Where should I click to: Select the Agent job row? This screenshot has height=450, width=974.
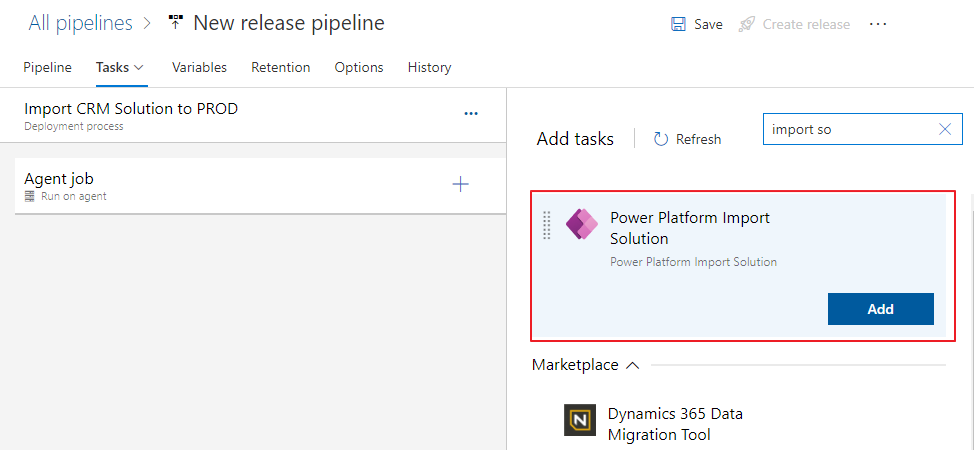(261, 186)
